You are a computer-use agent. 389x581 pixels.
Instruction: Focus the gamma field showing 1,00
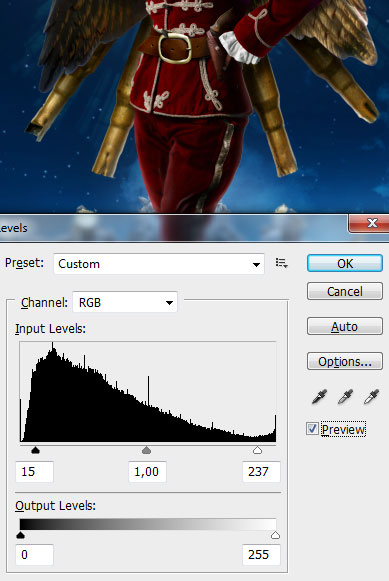(x=147, y=472)
